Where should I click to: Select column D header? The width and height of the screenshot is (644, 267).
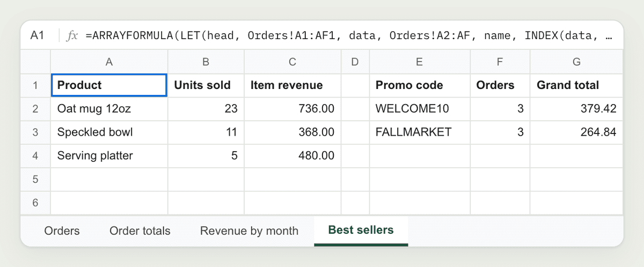click(x=355, y=62)
